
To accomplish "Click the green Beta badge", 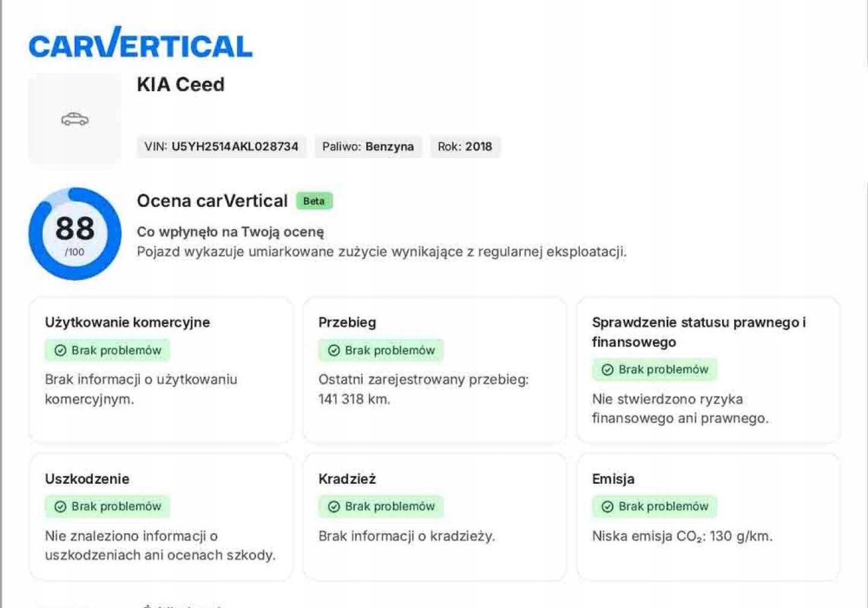I will [x=314, y=201].
